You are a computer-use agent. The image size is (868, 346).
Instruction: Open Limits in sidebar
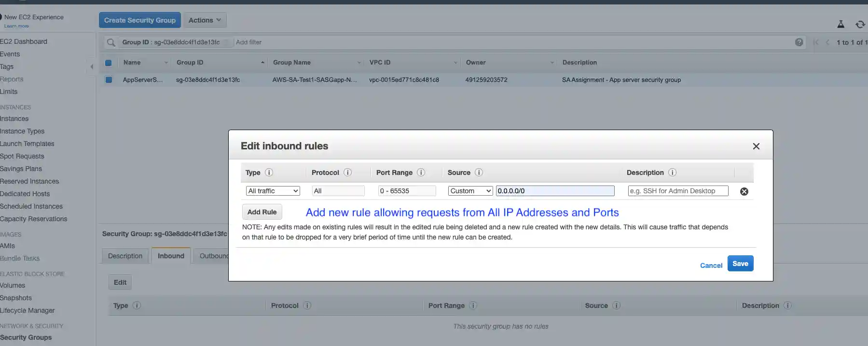[x=9, y=92]
